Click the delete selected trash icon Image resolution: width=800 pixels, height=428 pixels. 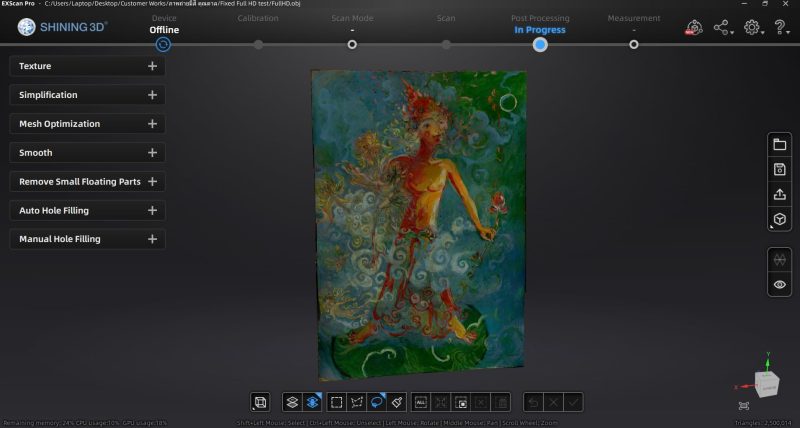501,402
